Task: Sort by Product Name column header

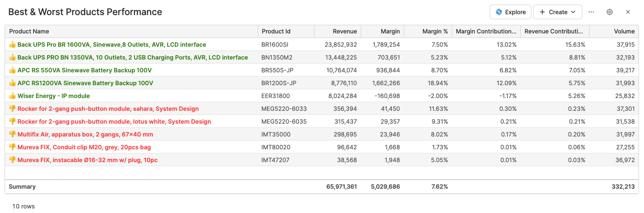Action: click(29, 32)
